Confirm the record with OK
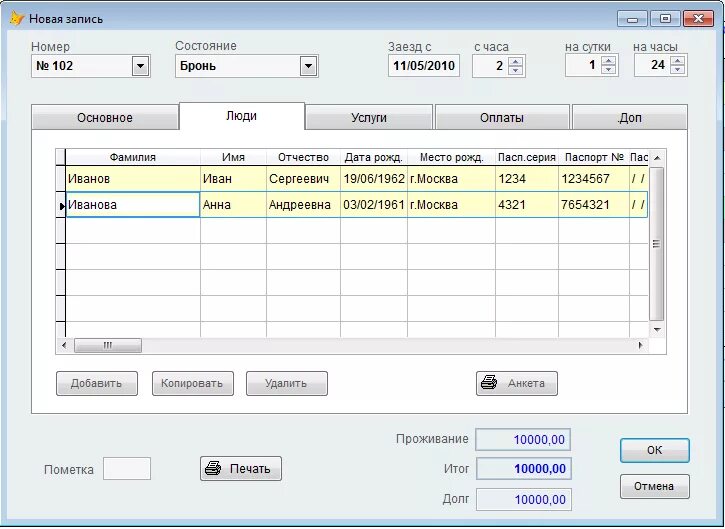 pyautogui.click(x=655, y=450)
